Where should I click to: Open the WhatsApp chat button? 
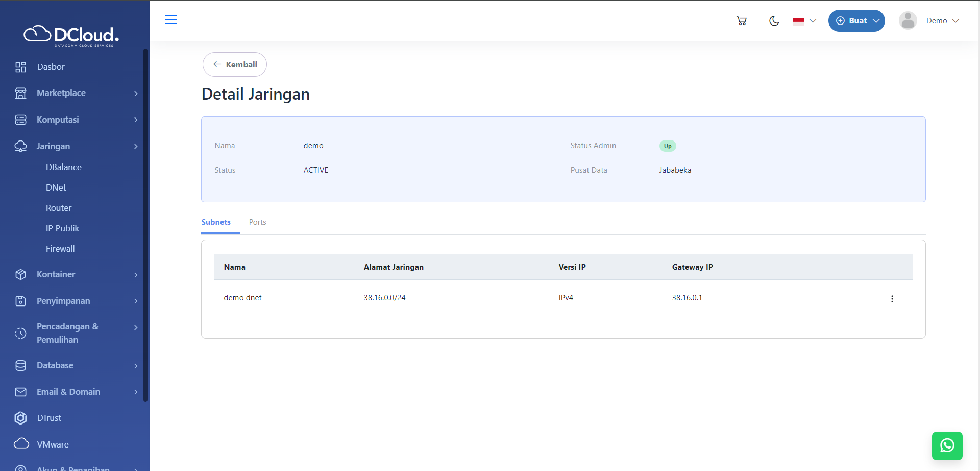coord(947,445)
